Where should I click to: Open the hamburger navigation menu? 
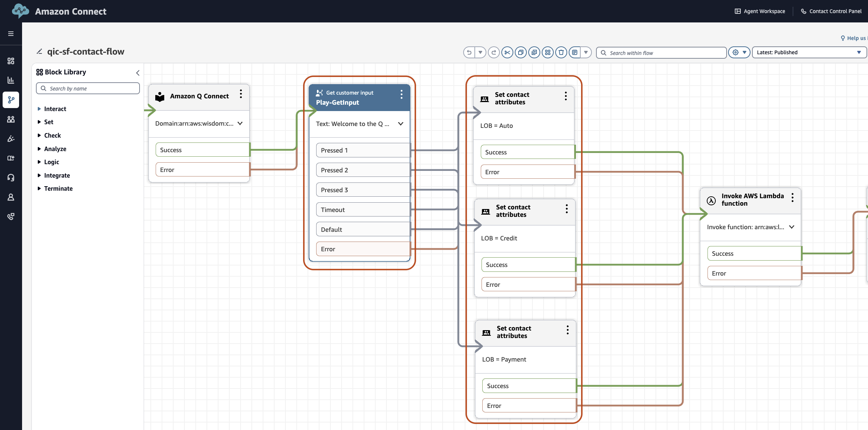click(x=11, y=34)
